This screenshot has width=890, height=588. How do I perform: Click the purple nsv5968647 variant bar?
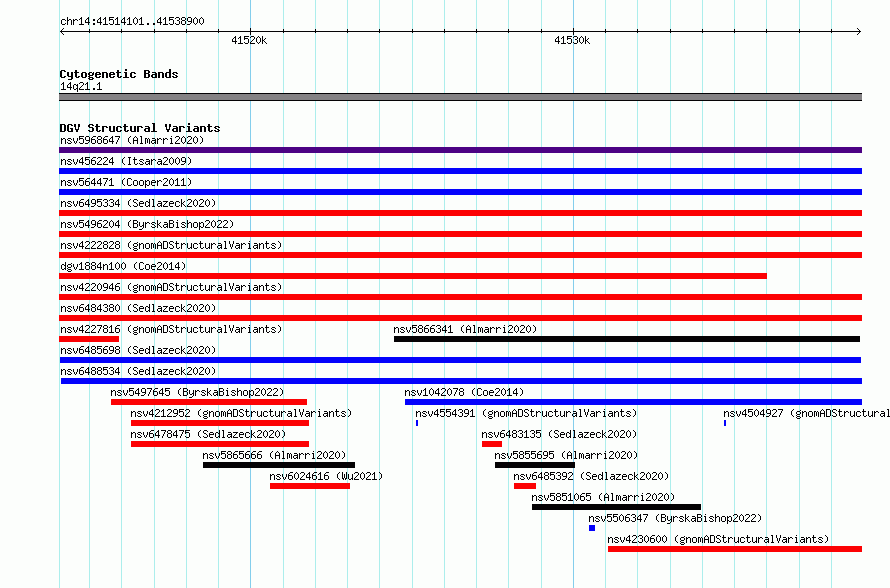coord(460,150)
